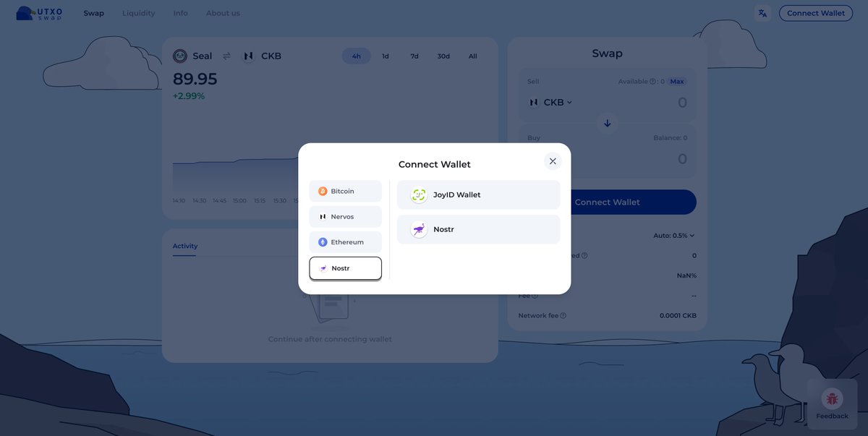Viewport: 868px width, 436px height.
Task: Click the 89.95 price value
Action: tap(195, 79)
